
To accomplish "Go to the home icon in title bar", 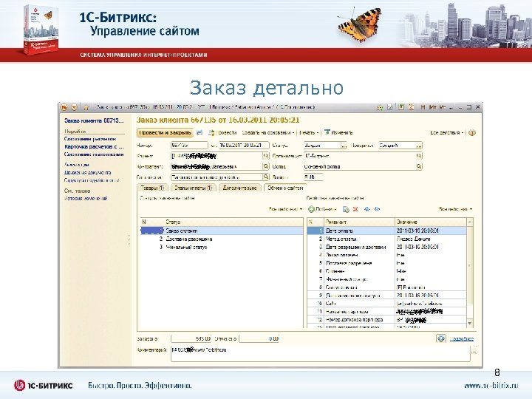I will 86,108.
